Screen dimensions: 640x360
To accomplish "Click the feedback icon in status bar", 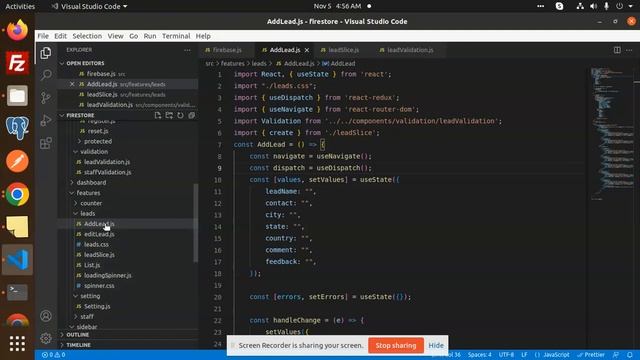I will (x=616, y=355).
